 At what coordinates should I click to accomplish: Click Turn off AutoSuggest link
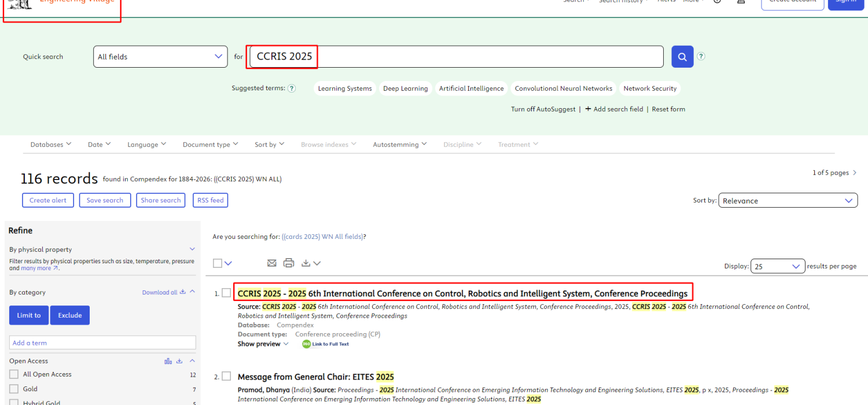(543, 109)
